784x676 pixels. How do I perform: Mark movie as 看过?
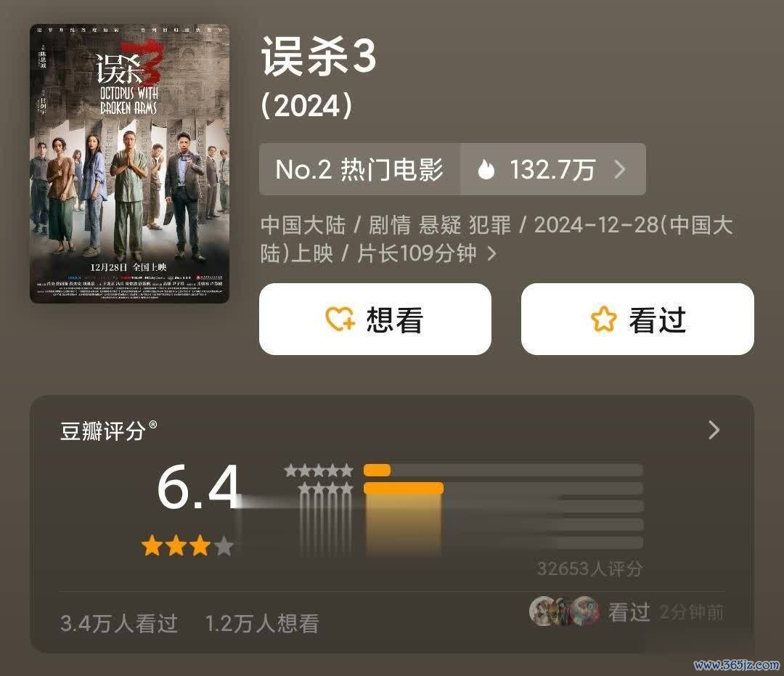pos(637,319)
